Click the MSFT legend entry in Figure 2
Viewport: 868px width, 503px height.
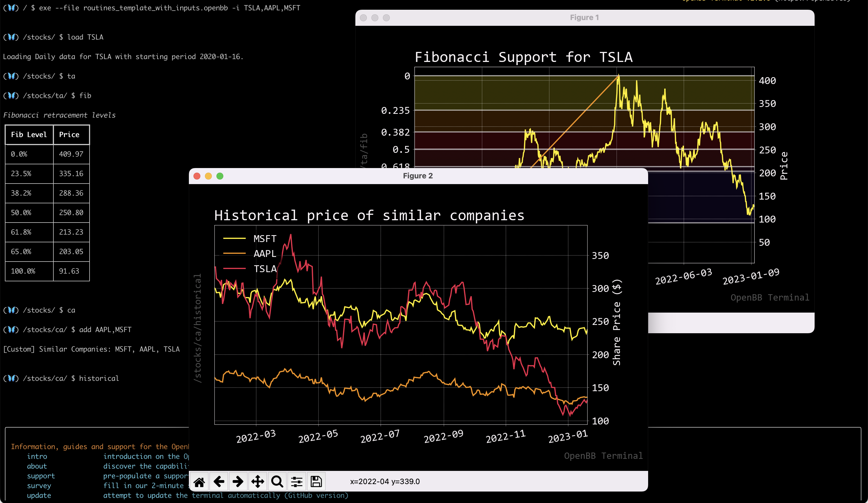(250, 239)
